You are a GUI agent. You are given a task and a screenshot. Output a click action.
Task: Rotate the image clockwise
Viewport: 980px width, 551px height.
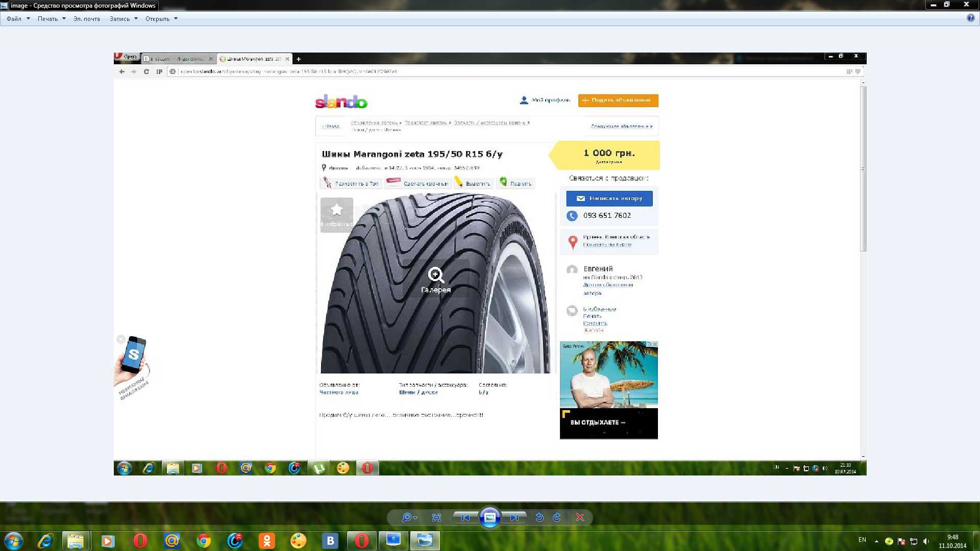(557, 517)
